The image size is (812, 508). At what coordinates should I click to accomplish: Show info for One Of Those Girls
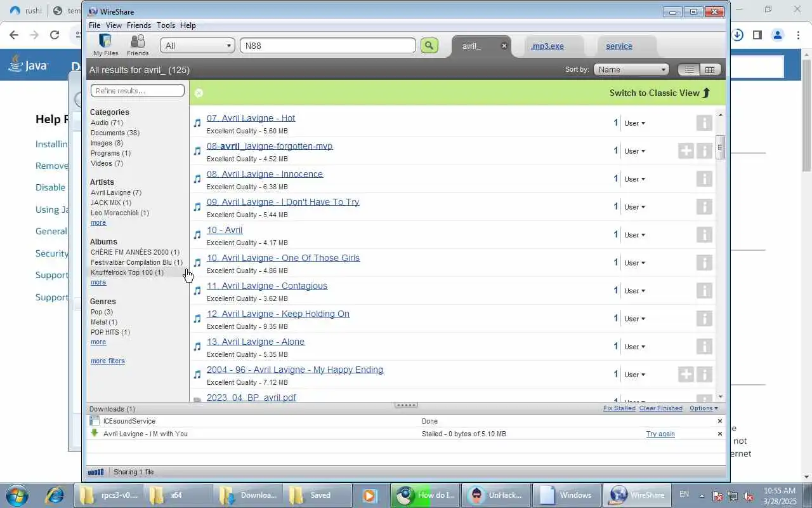click(704, 263)
